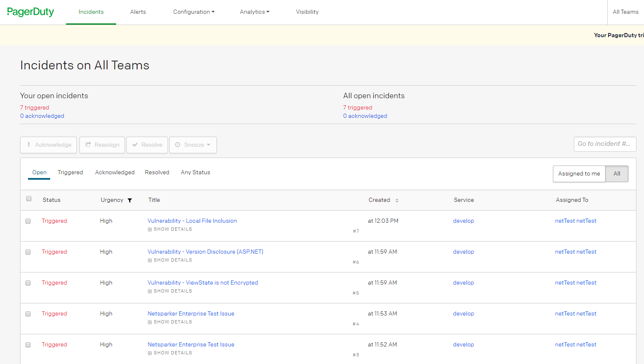Viewport: 644px width, 364px height.
Task: Click the PagerDuty logo
Action: point(30,12)
